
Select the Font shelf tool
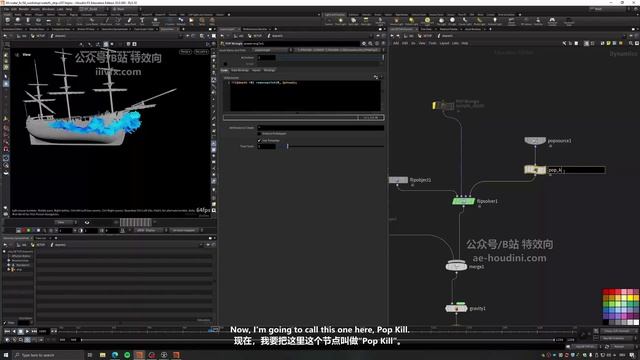142,21
